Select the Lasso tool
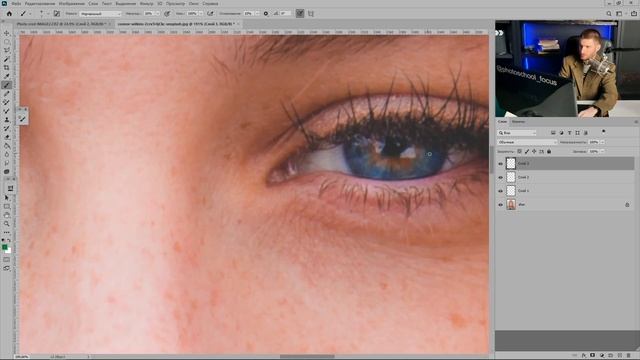The image size is (640, 360). (x=7, y=50)
